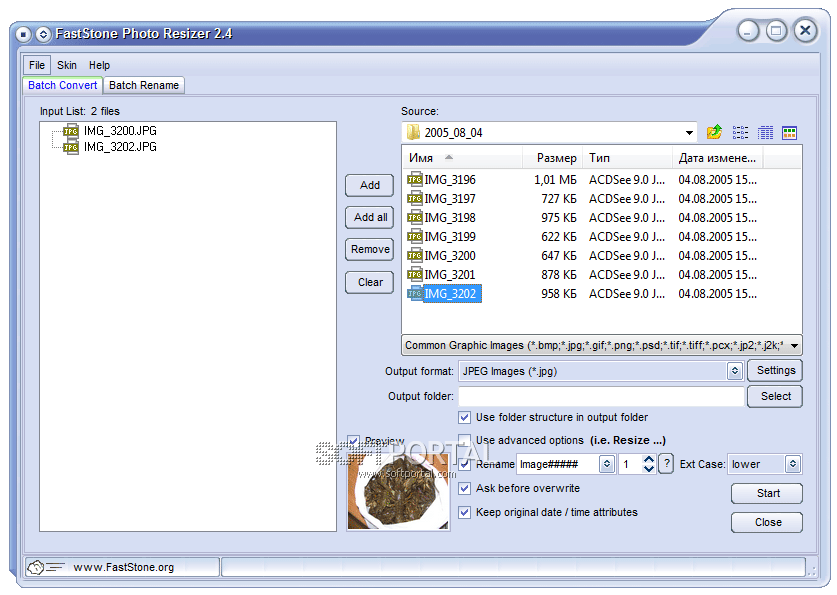Open the rename template help question mark
The height and width of the screenshot is (595, 837).
tap(666, 463)
